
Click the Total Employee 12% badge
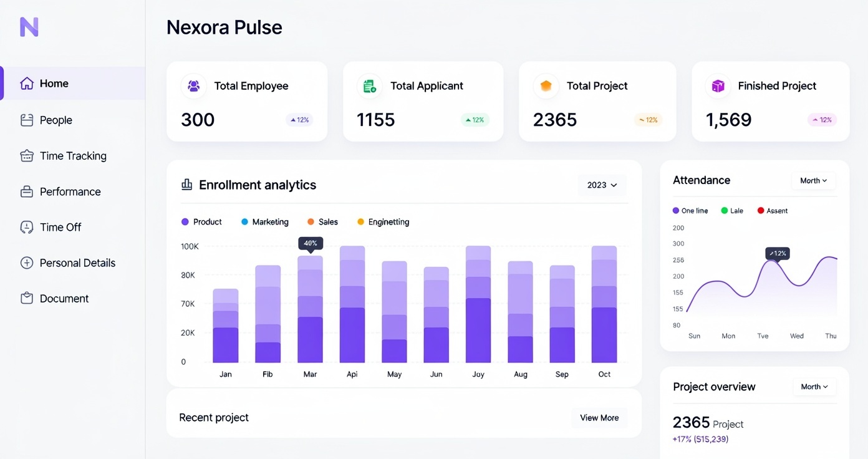(x=299, y=120)
